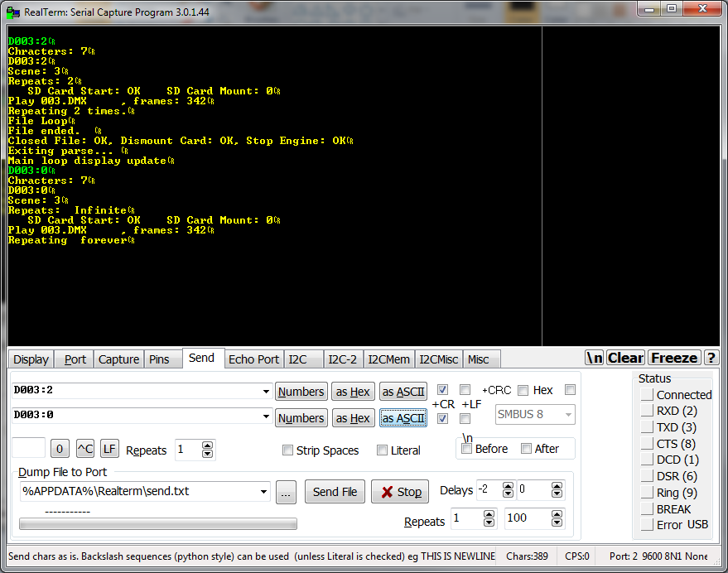The height and width of the screenshot is (573, 728).
Task: Click the dump file progress bar
Action: tap(158, 524)
